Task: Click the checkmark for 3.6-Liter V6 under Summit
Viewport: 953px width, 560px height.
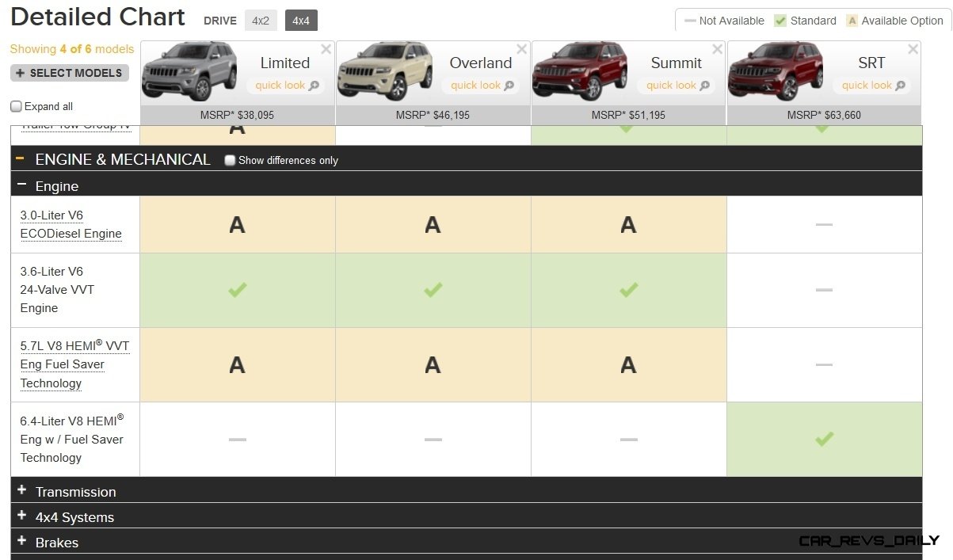Action: (628, 290)
